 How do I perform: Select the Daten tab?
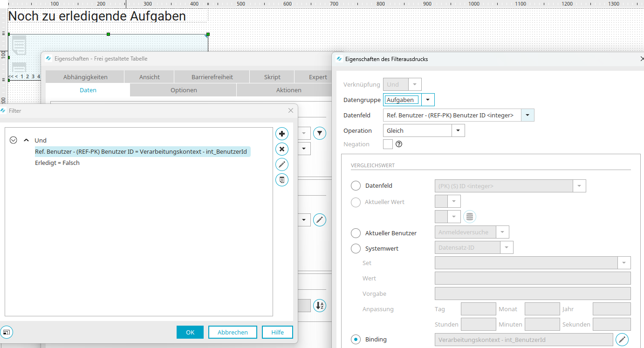click(88, 90)
